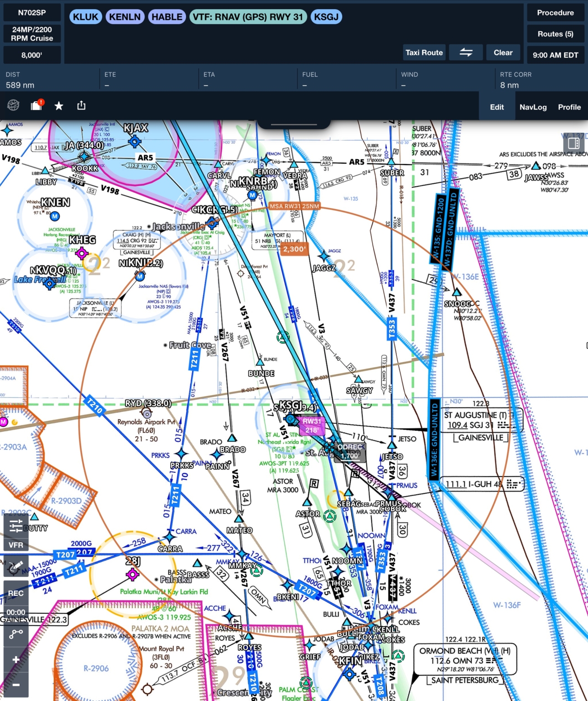Screen dimensions: 588x701
Task: Start recording with the REC button
Action: pyautogui.click(x=16, y=593)
